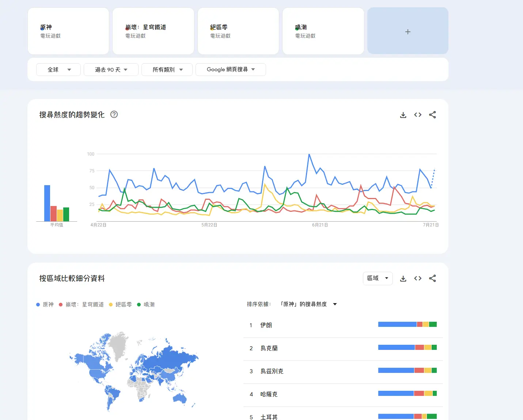Open embed code for the 搜尋熱度的趨勢變化 chart
The height and width of the screenshot is (420, 523).
[x=418, y=115]
